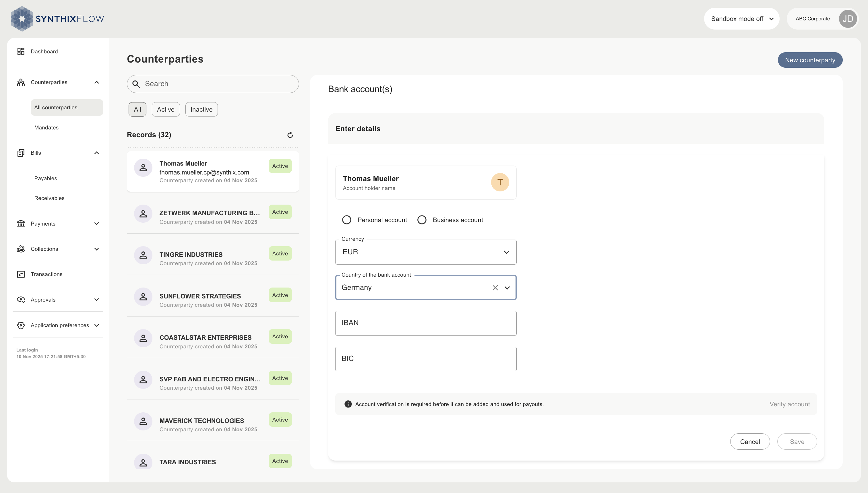868x493 pixels.
Task: Click the JD user avatar
Action: pyautogui.click(x=848, y=19)
